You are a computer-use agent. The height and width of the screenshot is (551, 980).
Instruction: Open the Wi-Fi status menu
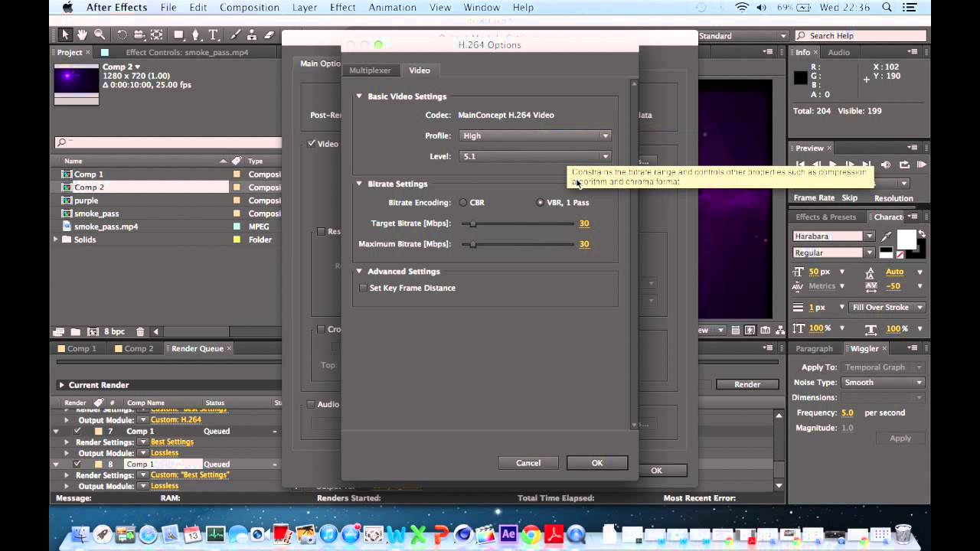point(742,8)
